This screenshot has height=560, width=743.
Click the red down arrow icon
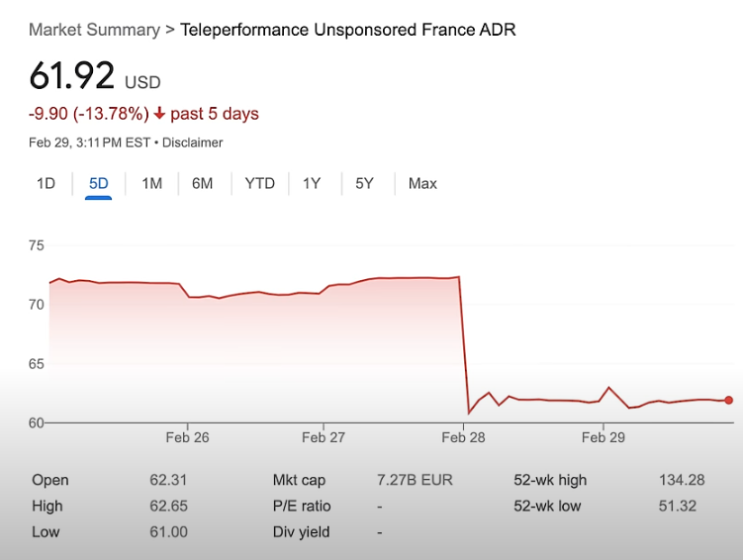[159, 114]
